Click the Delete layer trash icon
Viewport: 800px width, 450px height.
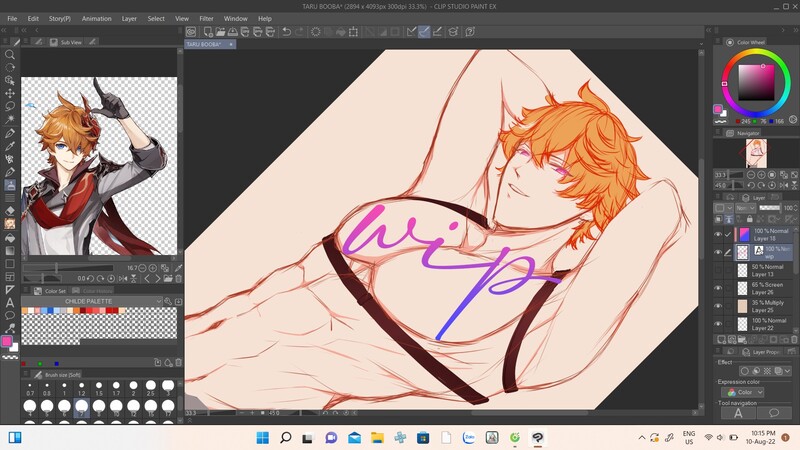point(793,339)
